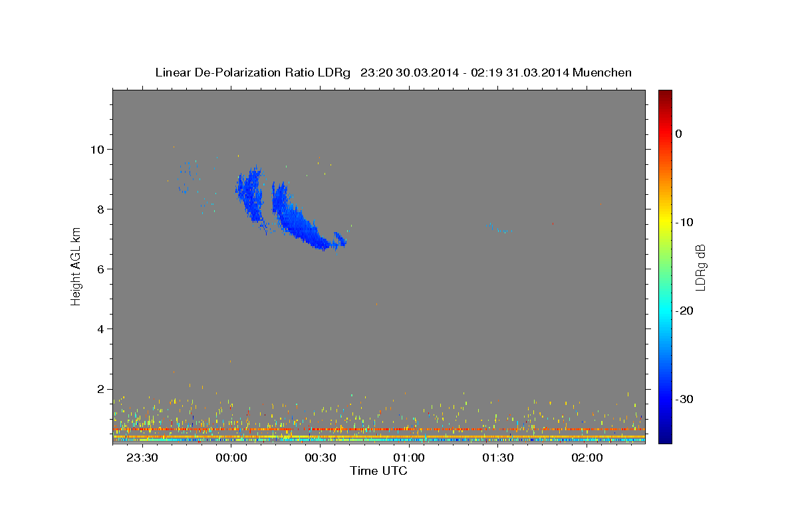798x532 pixels.
Task: Click the plot title 'Linear De-Polarization Ratio LDRg'
Action: (x=253, y=72)
